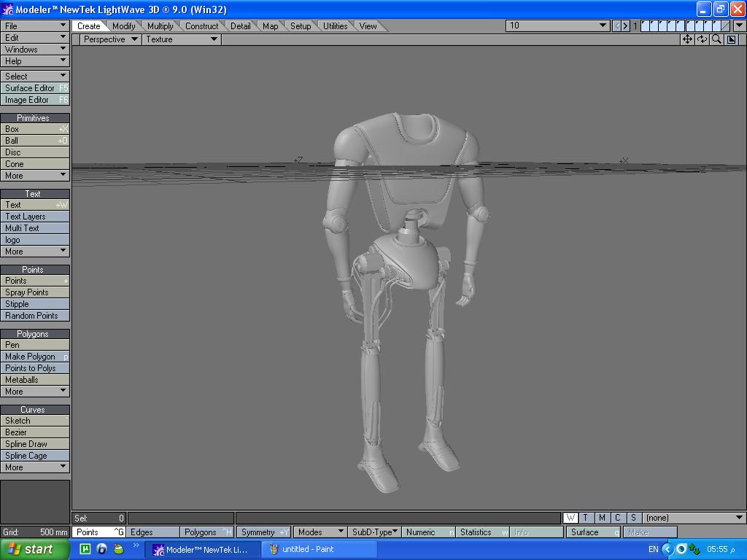Select the Ball primitive tool
The height and width of the screenshot is (560, 747).
coord(35,141)
